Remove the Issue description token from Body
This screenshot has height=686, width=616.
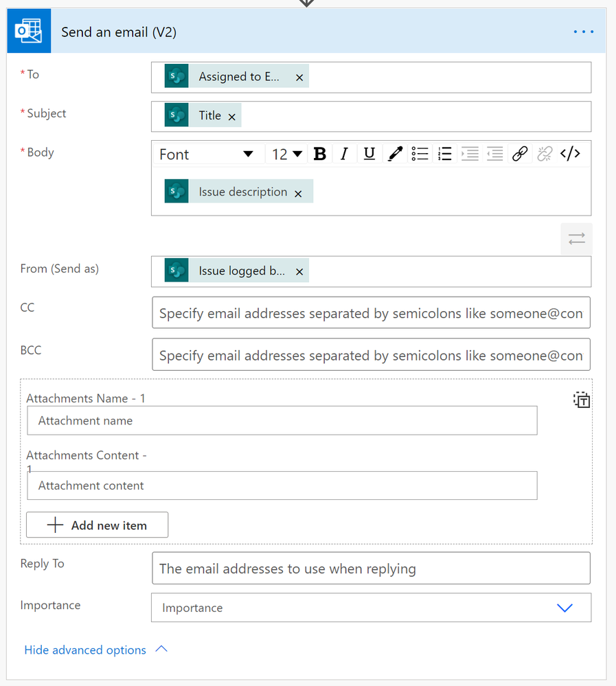(298, 194)
